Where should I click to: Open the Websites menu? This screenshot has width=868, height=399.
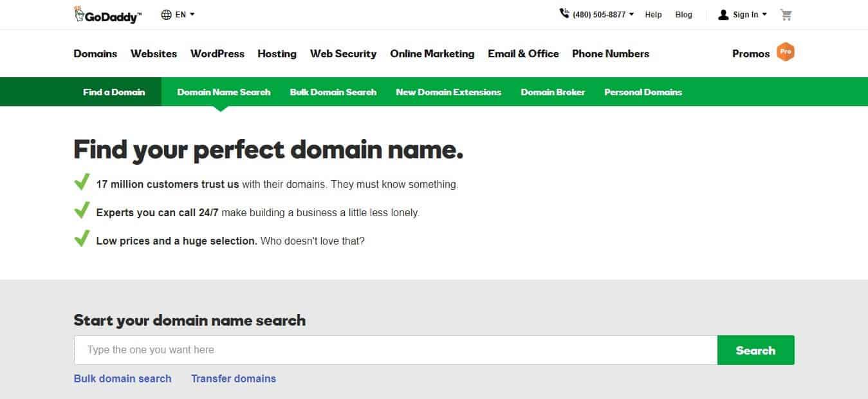154,54
